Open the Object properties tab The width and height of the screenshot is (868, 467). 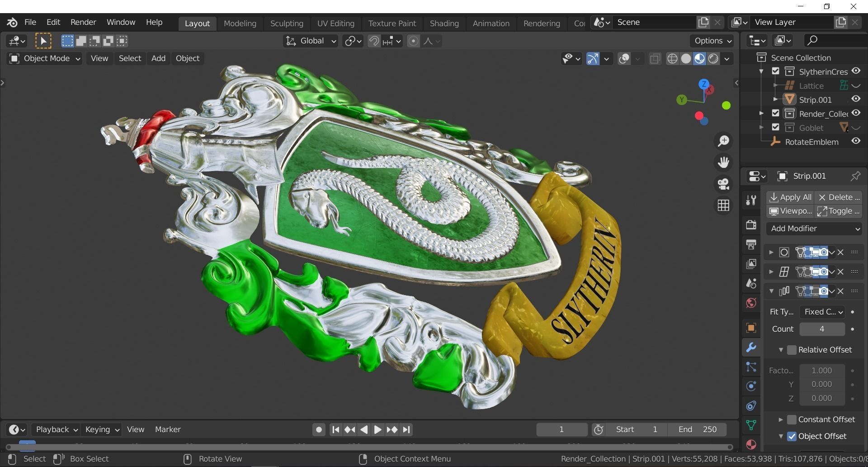[x=751, y=328]
